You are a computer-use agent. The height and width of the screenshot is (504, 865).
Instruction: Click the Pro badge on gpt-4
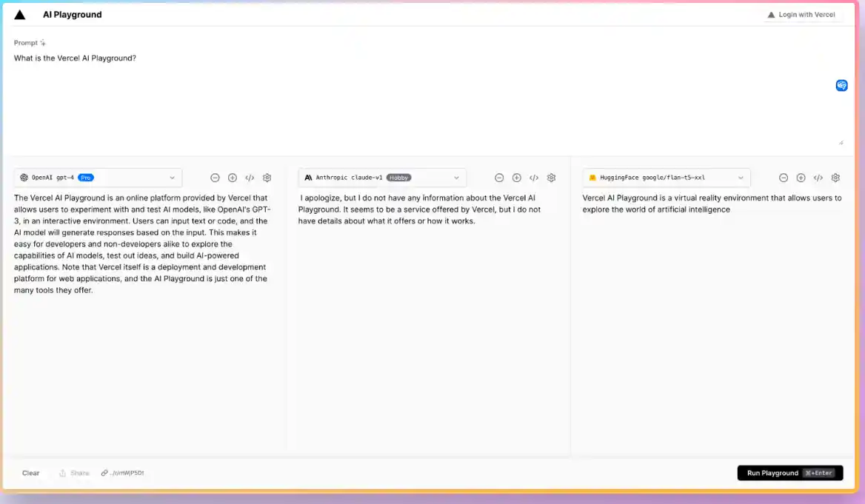(x=86, y=178)
